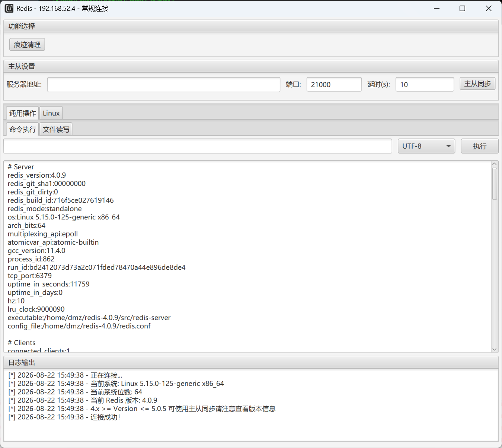Close the Redis window
Viewport: 502px width, 448px height.
(489, 8)
